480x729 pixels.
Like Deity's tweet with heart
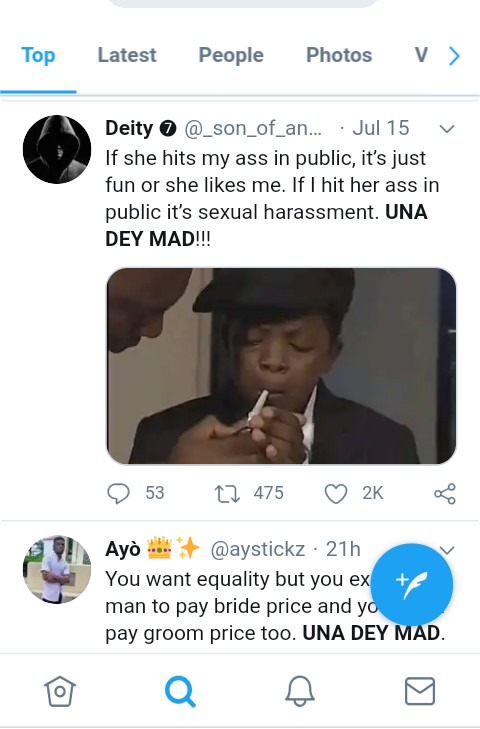tap(336, 494)
